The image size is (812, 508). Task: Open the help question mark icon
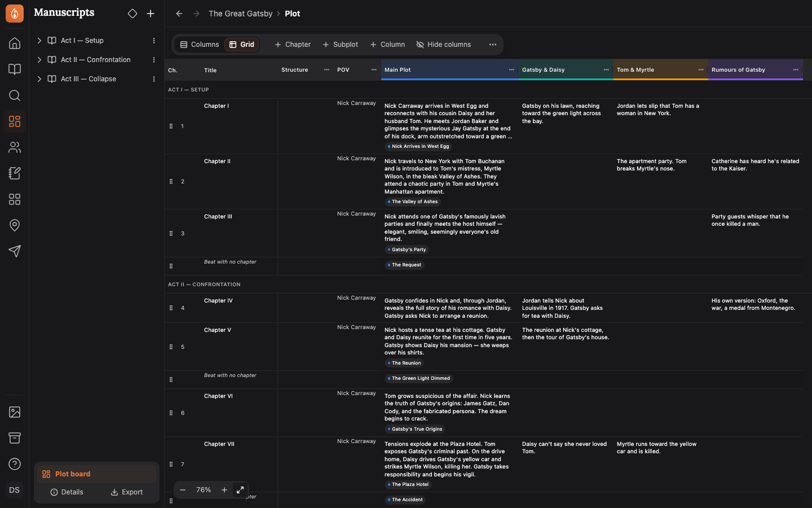point(15,464)
